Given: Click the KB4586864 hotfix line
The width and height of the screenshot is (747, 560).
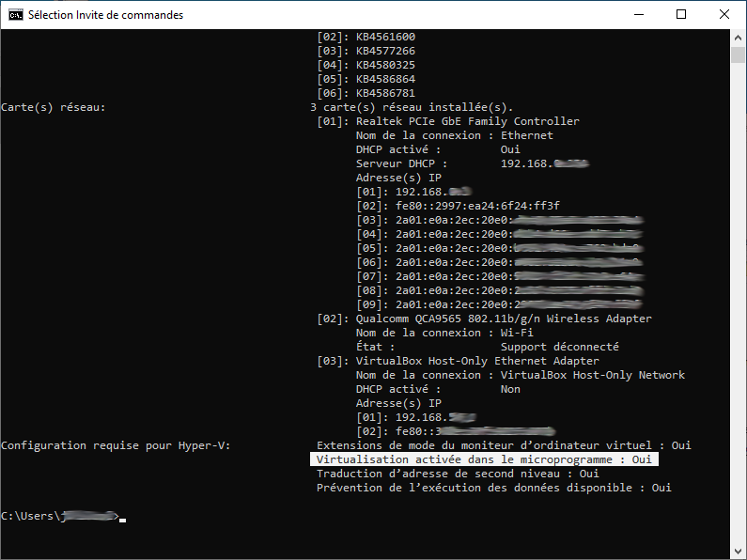Looking at the screenshot, I should click(366, 79).
